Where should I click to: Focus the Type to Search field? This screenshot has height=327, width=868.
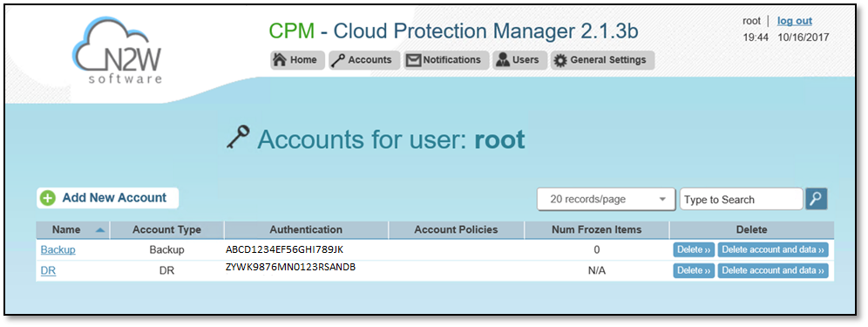point(742,200)
